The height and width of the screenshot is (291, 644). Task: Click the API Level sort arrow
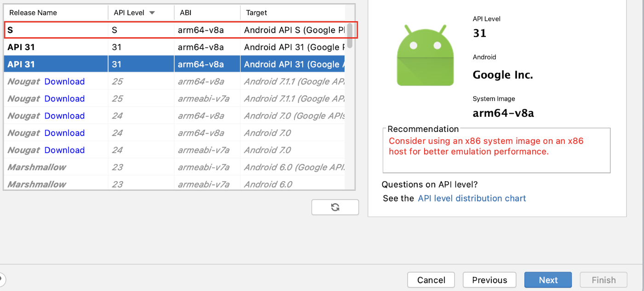(x=152, y=13)
